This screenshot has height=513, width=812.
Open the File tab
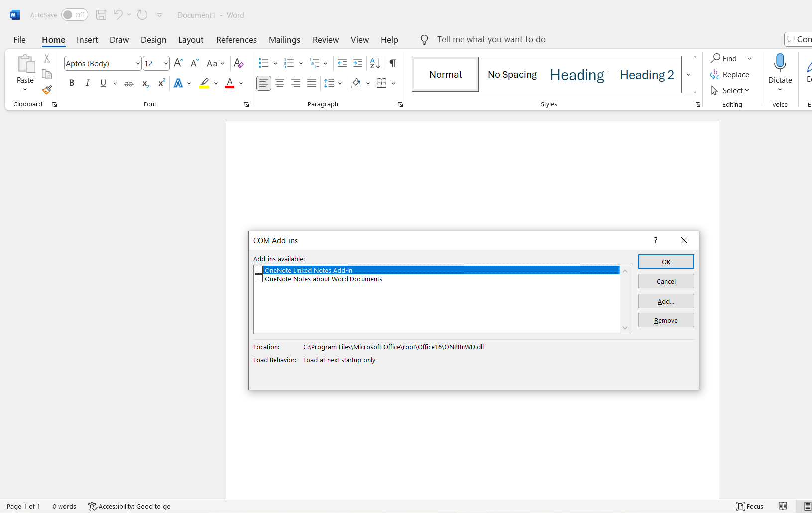click(x=19, y=40)
